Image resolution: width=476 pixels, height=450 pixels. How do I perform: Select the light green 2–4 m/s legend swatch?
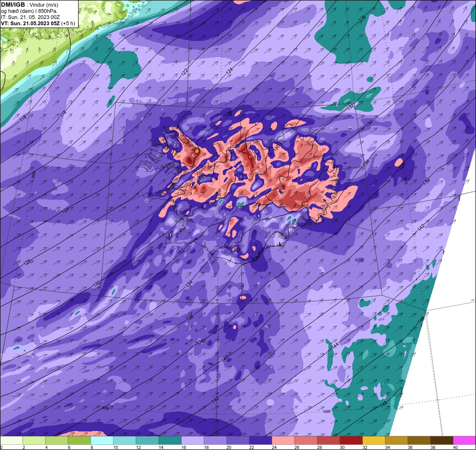pyautogui.click(x=34, y=440)
